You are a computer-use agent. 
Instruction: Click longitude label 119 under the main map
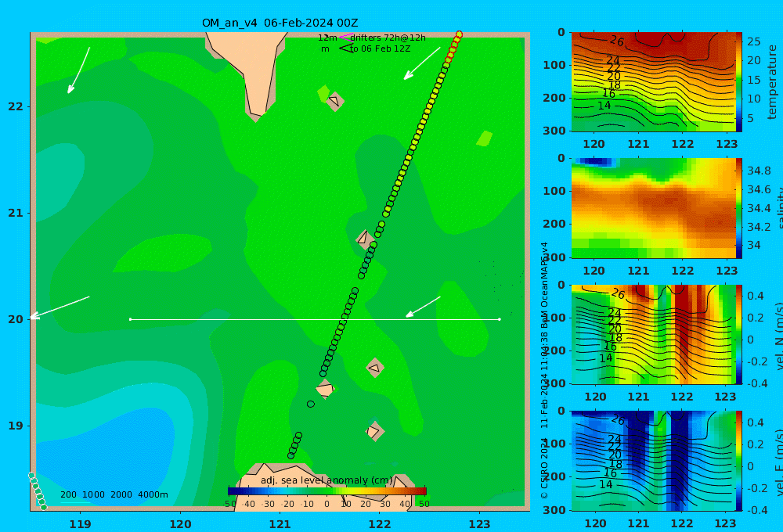(x=81, y=524)
